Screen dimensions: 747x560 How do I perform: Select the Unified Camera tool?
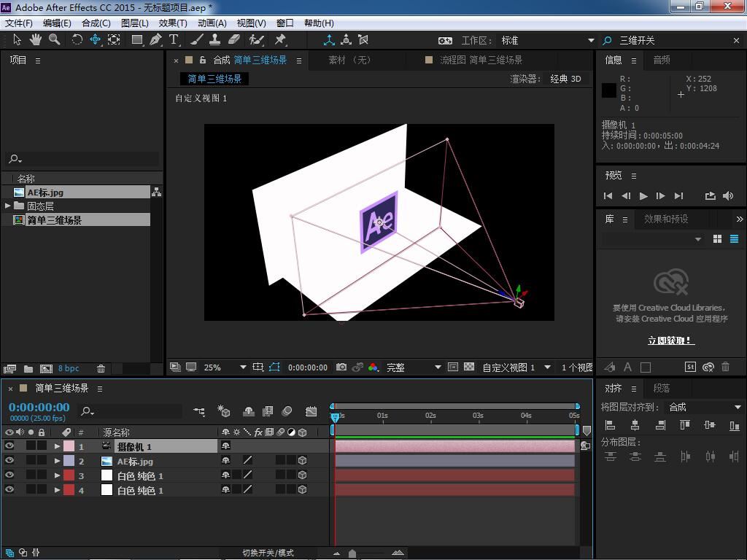pos(96,39)
